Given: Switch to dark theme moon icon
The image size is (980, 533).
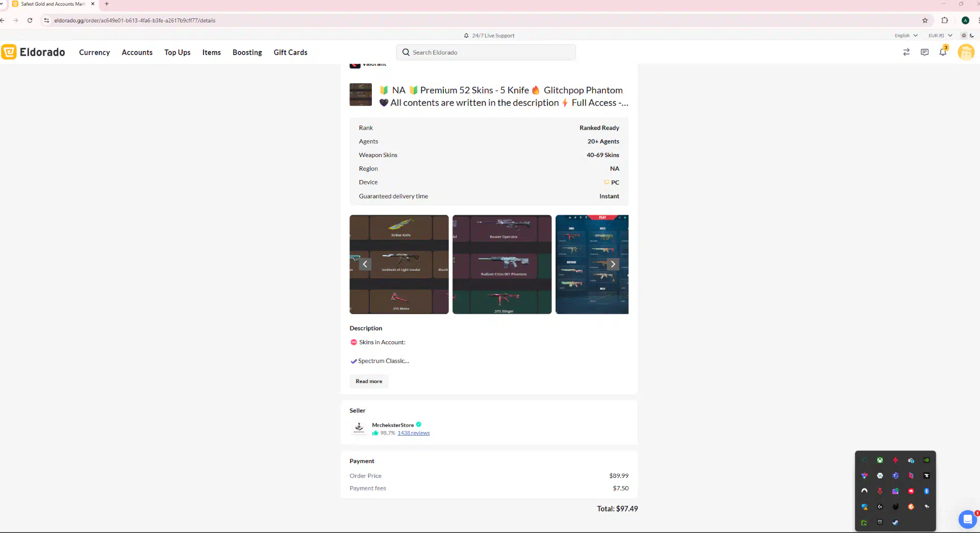Looking at the screenshot, I should click(x=972, y=36).
